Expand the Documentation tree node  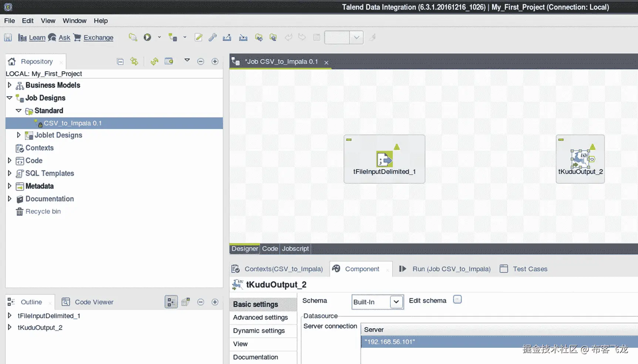[x=10, y=198]
